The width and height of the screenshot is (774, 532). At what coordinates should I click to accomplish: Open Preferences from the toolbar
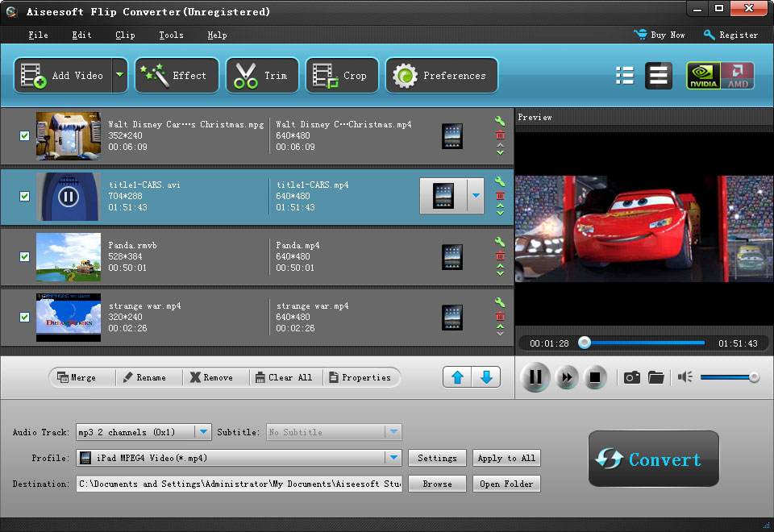441,75
